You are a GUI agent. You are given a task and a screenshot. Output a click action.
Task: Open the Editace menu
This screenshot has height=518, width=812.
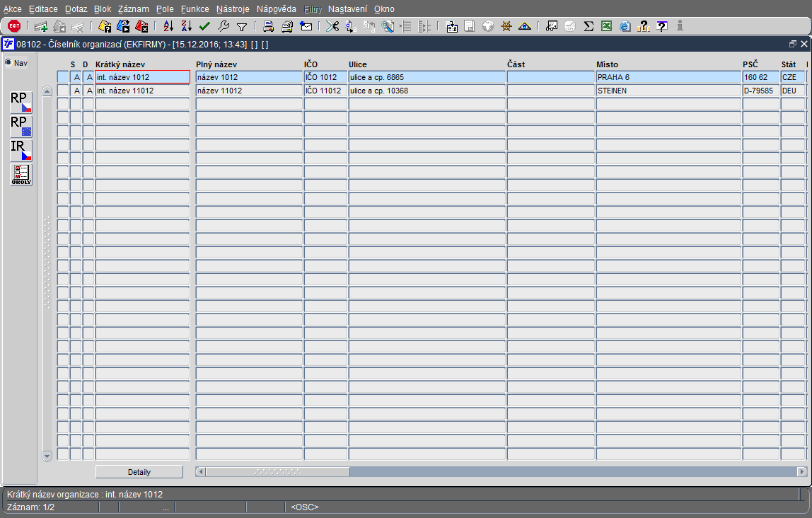[43, 8]
